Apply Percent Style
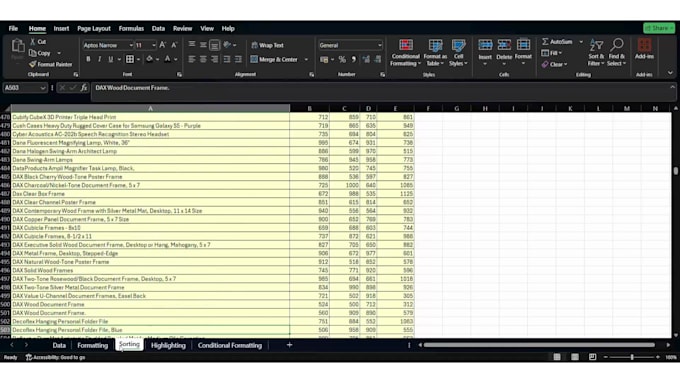 pyautogui.click(x=342, y=59)
